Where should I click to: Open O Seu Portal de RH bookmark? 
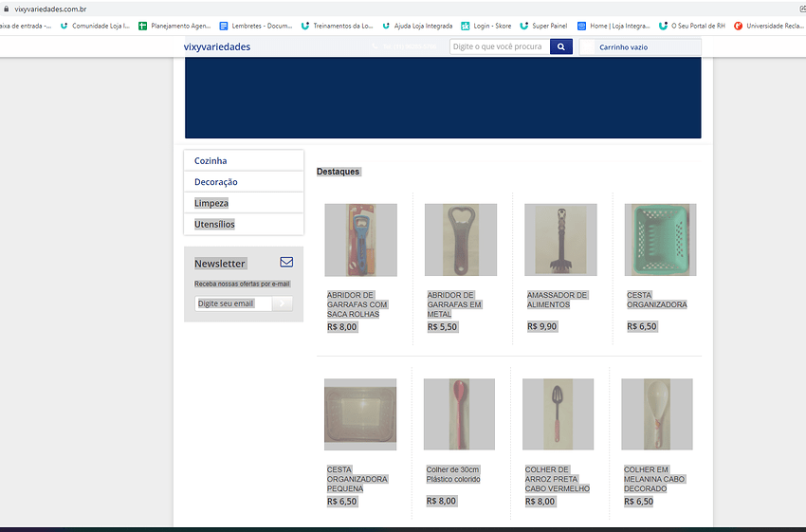(692, 26)
